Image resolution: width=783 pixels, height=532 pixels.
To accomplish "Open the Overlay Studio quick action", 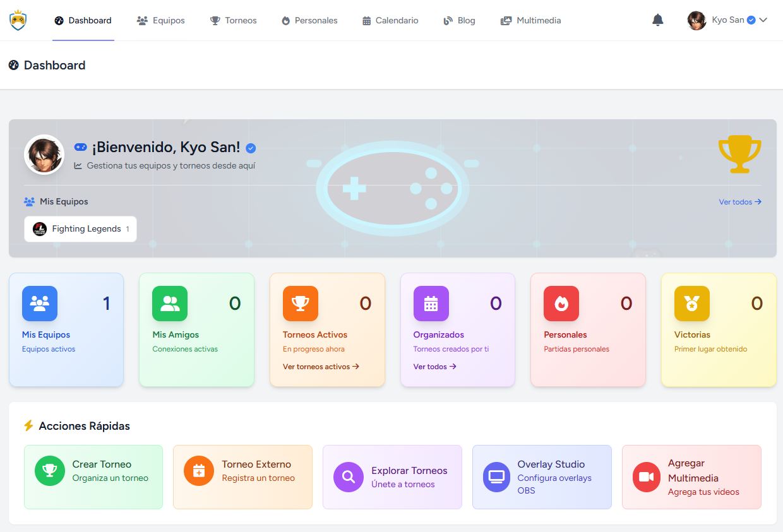I will [x=542, y=477].
